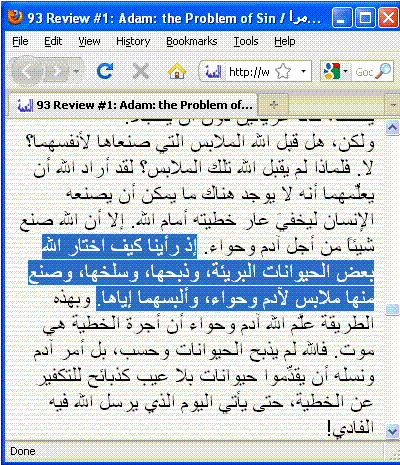Screen dimensions: 400x465
Task: Click the line starting 'ولكن، هل قبل الله الملابس'
Action: coord(200,142)
